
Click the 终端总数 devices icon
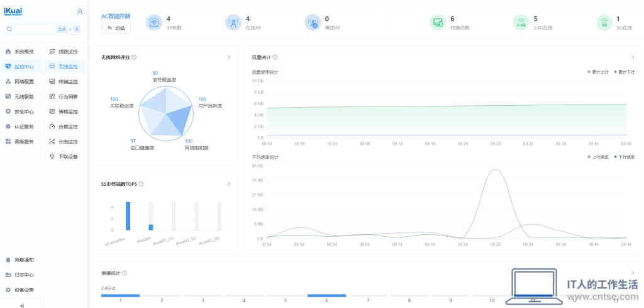438,23
